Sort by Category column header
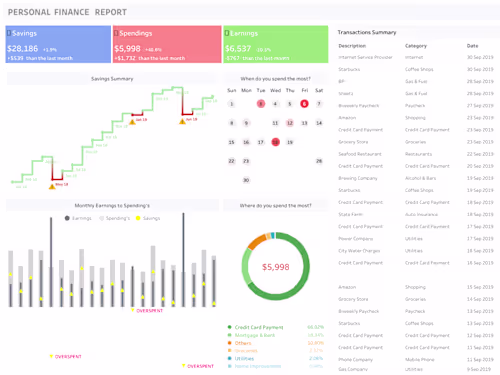 [x=416, y=46]
